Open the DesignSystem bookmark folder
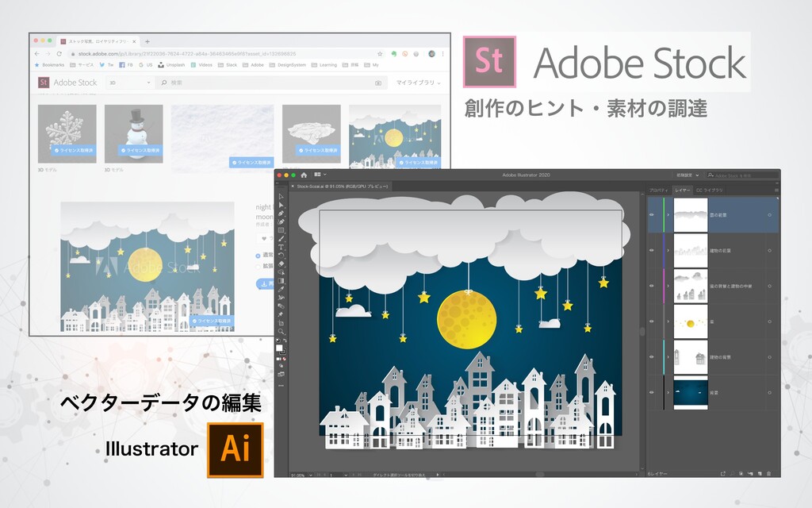This screenshot has height=508, width=812. 287,65
